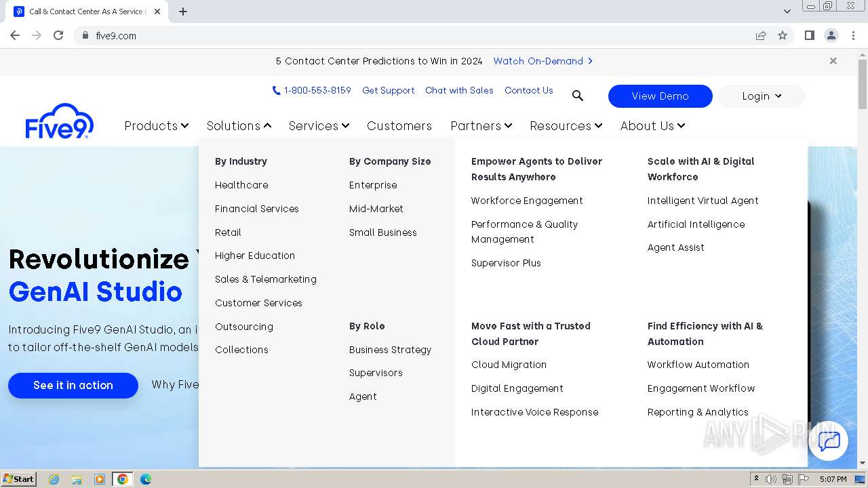Expand the About Us menu
The height and width of the screenshot is (488, 868).
[x=653, y=126]
